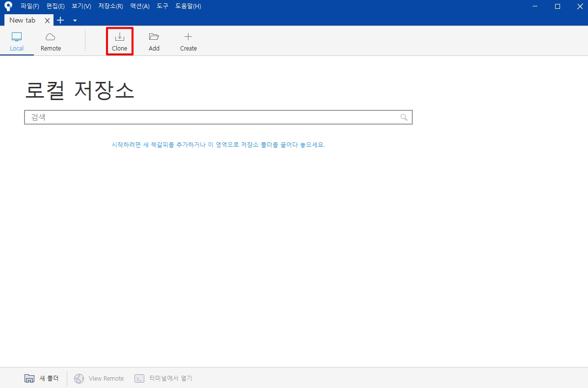Click the hint text about adding bookmarks
Image resolution: width=588 pixels, height=388 pixels.
(218, 145)
